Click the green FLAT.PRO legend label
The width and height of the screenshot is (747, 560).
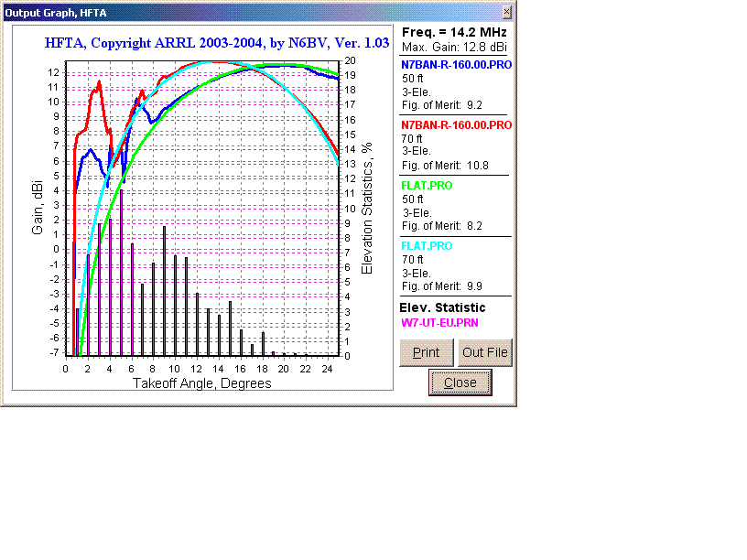point(427,186)
